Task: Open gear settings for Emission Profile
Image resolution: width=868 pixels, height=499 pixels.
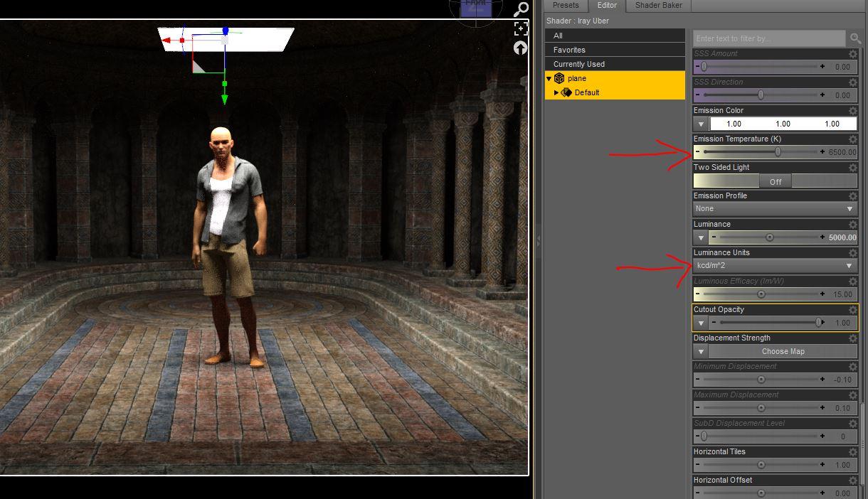Action: [x=853, y=196]
